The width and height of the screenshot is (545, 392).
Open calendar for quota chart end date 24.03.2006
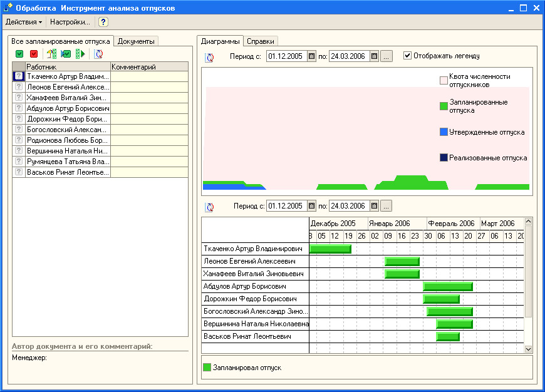pos(375,56)
